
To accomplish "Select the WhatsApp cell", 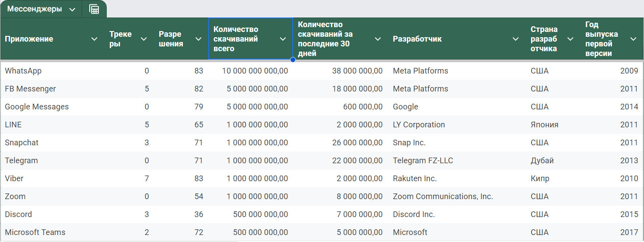I will (52, 71).
